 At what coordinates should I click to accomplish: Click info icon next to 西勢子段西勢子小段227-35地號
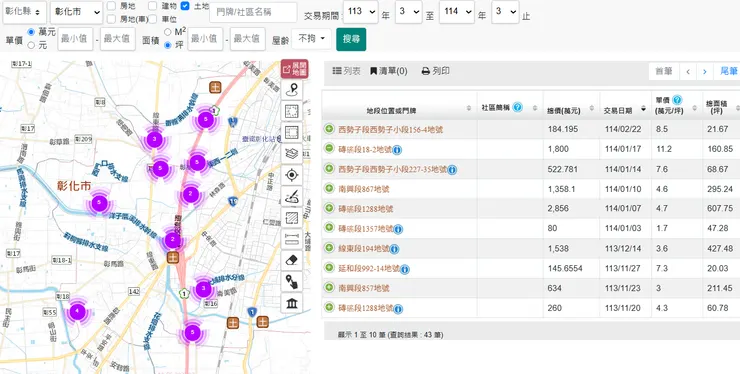(x=452, y=170)
